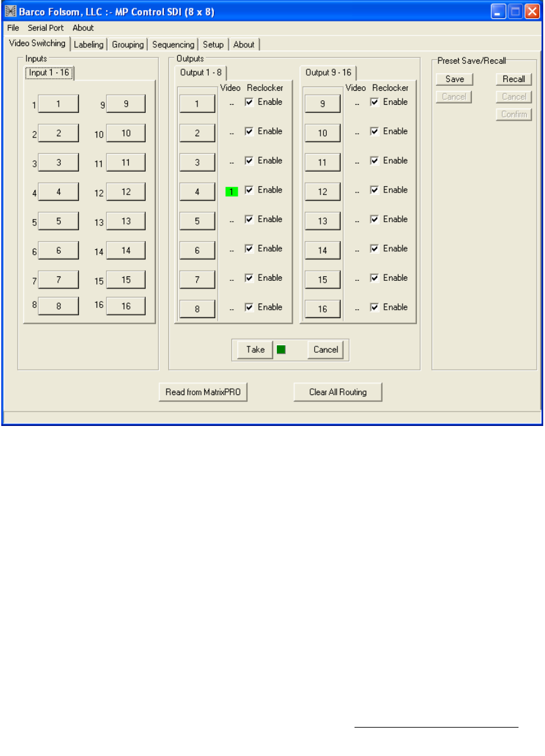The width and height of the screenshot is (545, 756).
Task: Select input button 6
Action: (x=58, y=251)
